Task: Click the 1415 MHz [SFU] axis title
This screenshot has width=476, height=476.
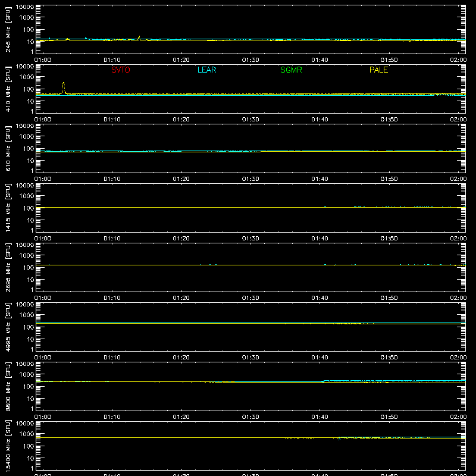Action: 8,208
